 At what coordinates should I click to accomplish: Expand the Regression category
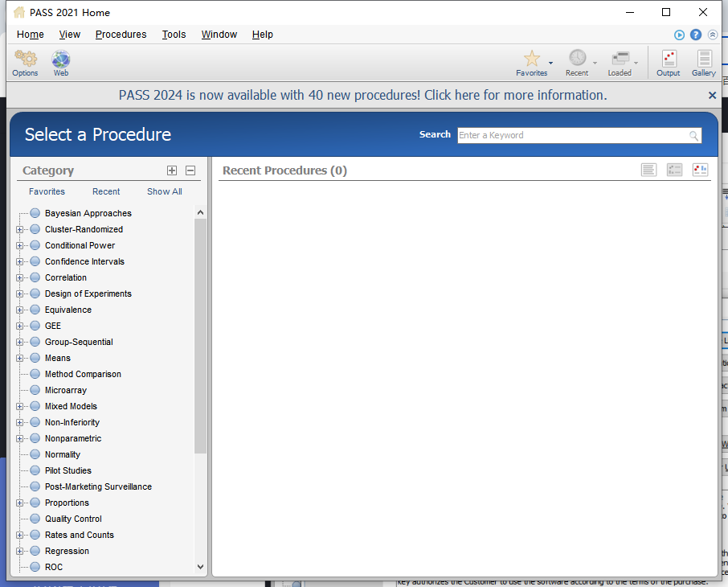(x=19, y=551)
